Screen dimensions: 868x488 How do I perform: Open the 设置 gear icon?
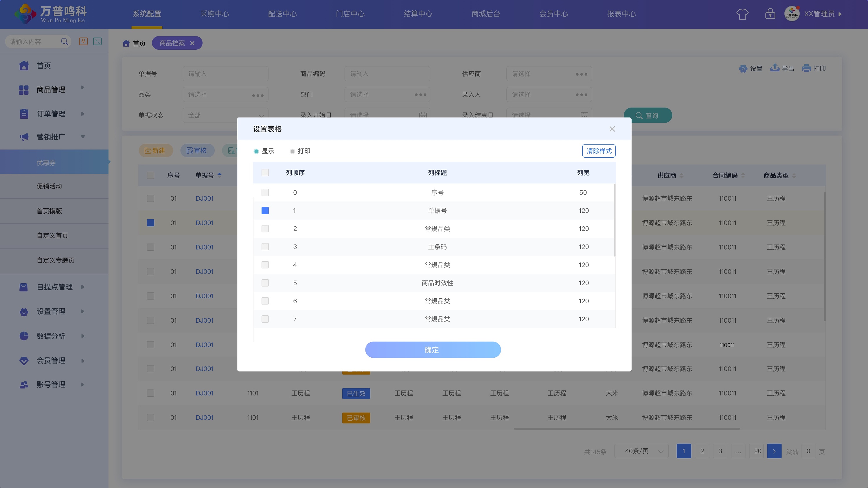coord(743,69)
